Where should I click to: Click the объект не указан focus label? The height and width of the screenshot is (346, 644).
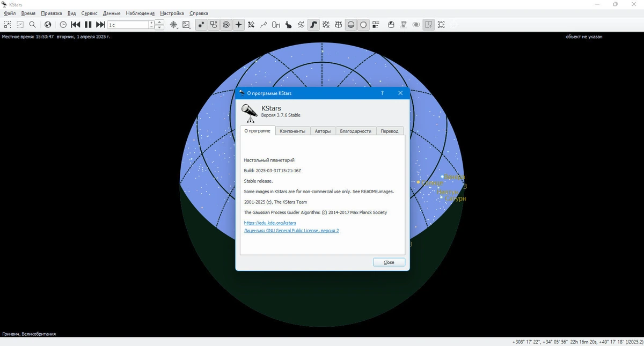click(x=584, y=37)
